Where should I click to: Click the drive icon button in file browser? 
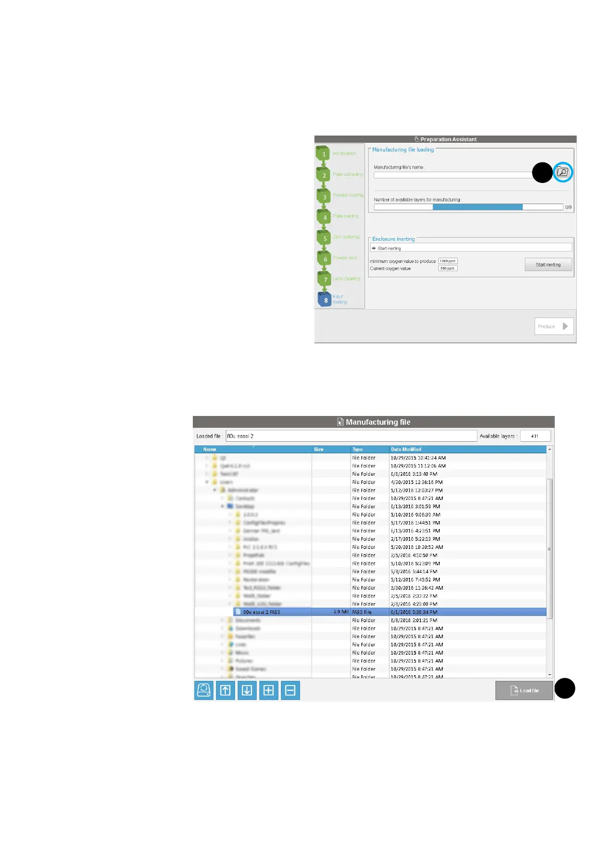(204, 690)
